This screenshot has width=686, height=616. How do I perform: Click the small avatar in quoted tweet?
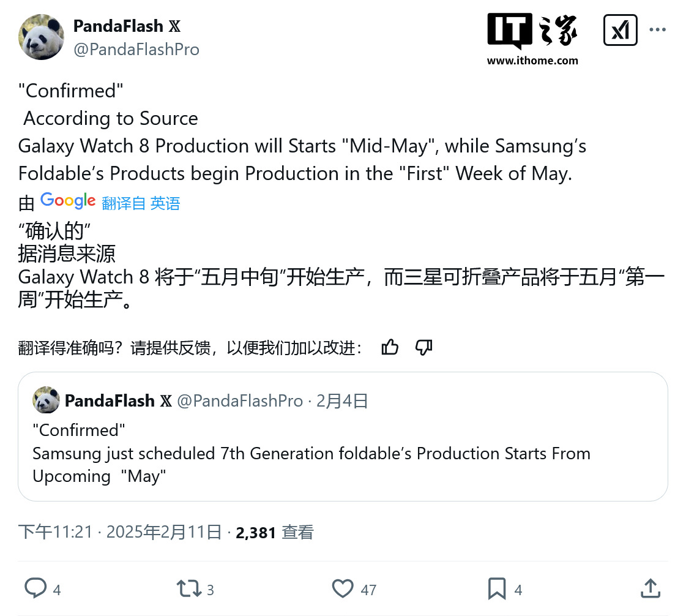pyautogui.click(x=47, y=400)
